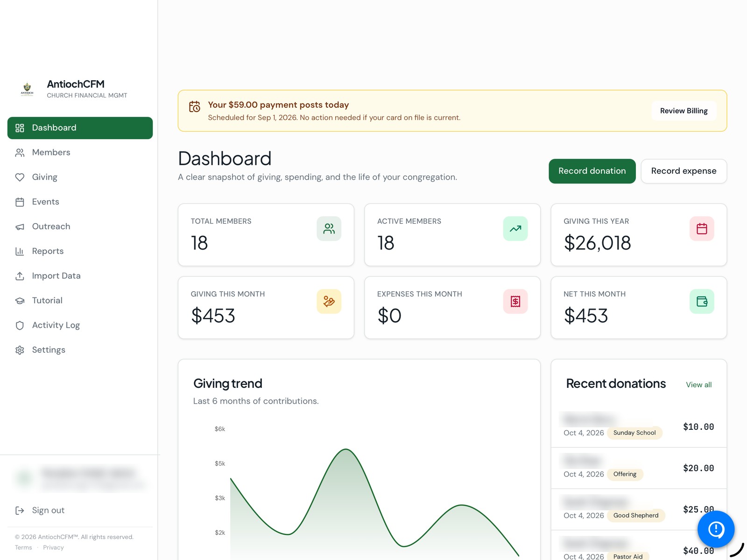Click the Active Members trending-up icon
The height and width of the screenshot is (560, 747).
pyautogui.click(x=515, y=229)
